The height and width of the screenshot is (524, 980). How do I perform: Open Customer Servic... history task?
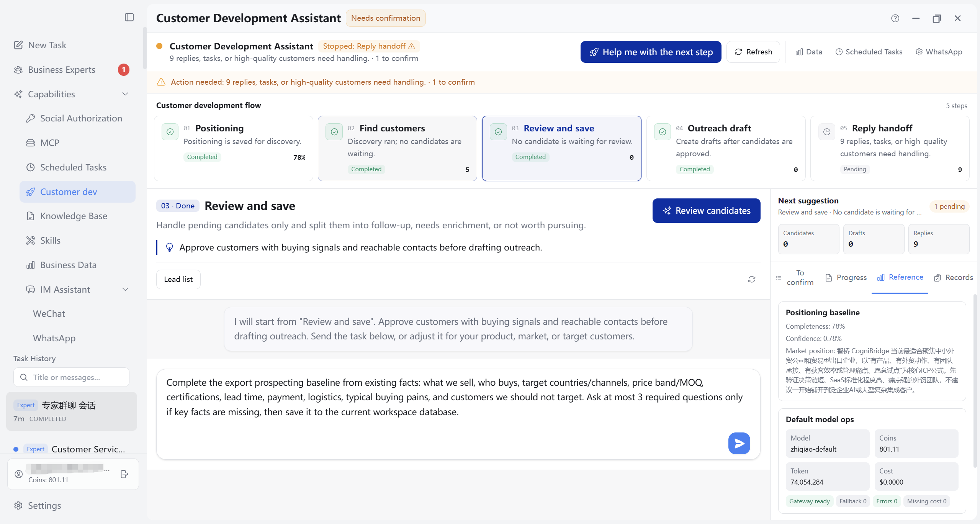pyautogui.click(x=71, y=449)
